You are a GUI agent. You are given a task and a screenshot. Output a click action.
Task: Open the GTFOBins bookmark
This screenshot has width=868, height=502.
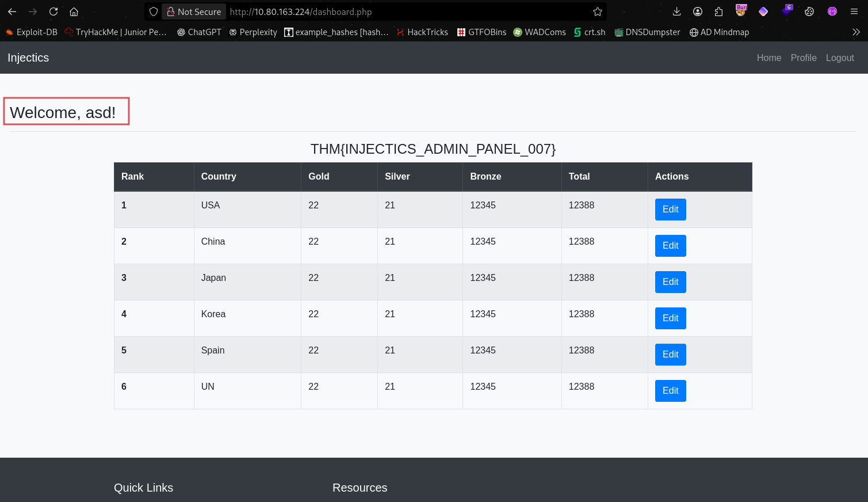pyautogui.click(x=481, y=32)
